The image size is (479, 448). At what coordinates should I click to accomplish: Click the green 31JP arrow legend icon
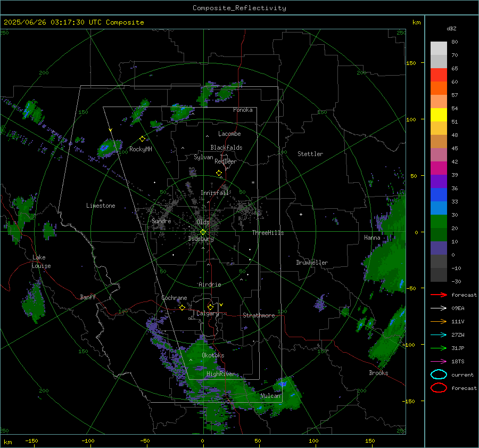point(439,348)
